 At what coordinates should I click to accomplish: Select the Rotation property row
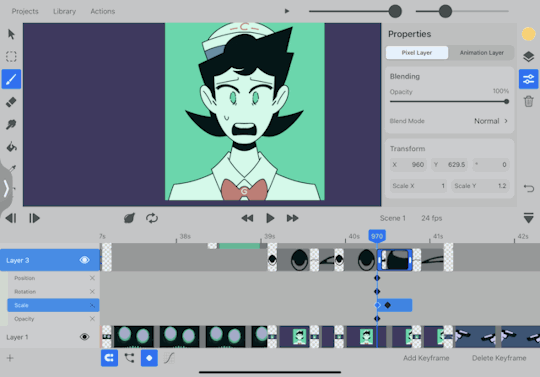pos(53,292)
